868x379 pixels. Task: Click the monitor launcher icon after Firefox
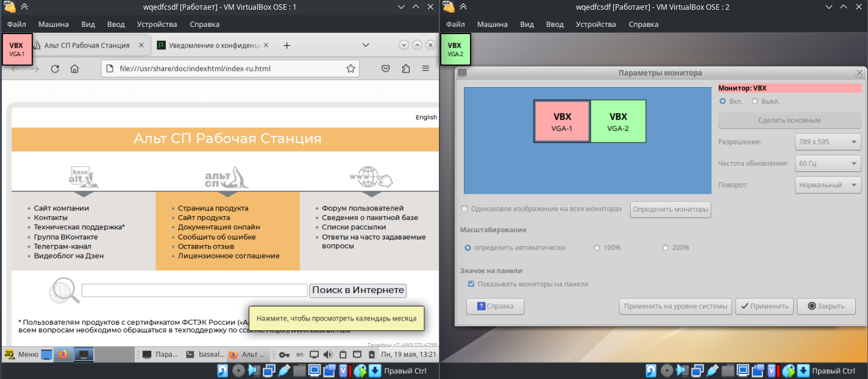(84, 354)
